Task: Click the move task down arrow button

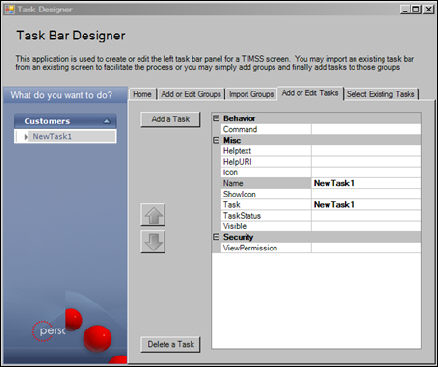Action: point(153,241)
